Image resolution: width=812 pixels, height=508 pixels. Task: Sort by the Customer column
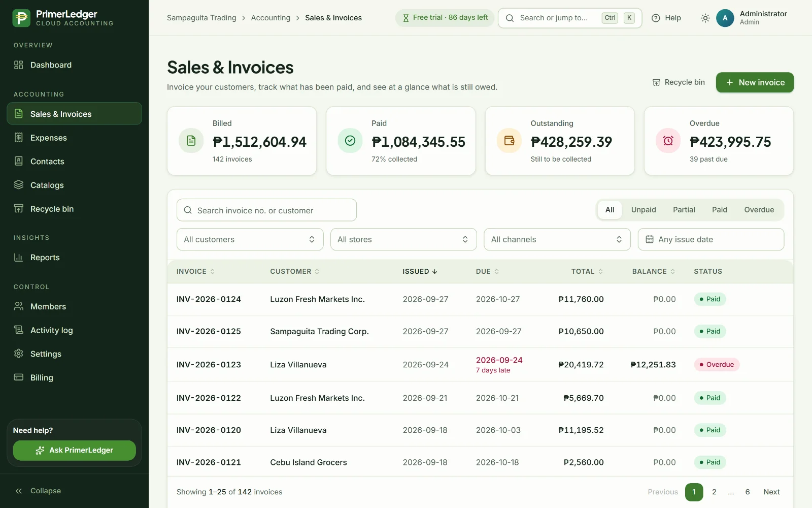click(294, 271)
